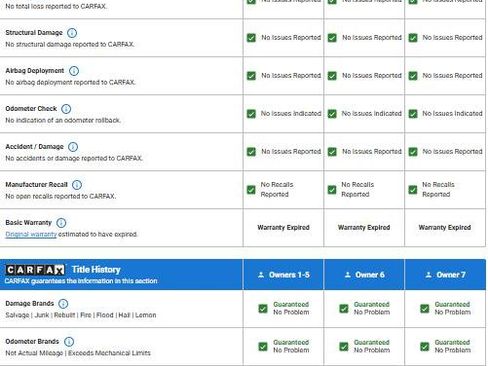
Task: Click Odometer Brands checkmark for Owners 1-5
Action: 263,346
